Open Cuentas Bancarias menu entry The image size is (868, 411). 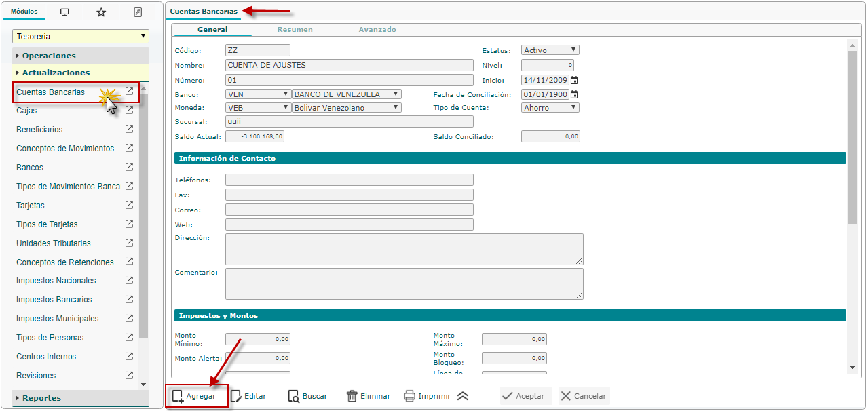click(x=51, y=92)
